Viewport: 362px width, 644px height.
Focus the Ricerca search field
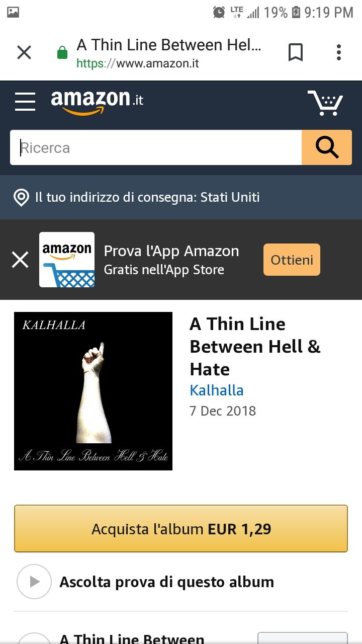(156, 147)
